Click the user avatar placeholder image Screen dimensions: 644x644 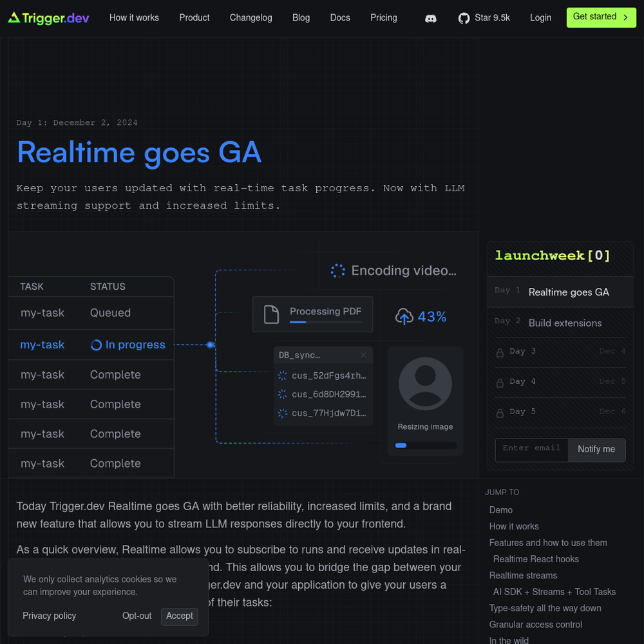pyautogui.click(x=425, y=384)
